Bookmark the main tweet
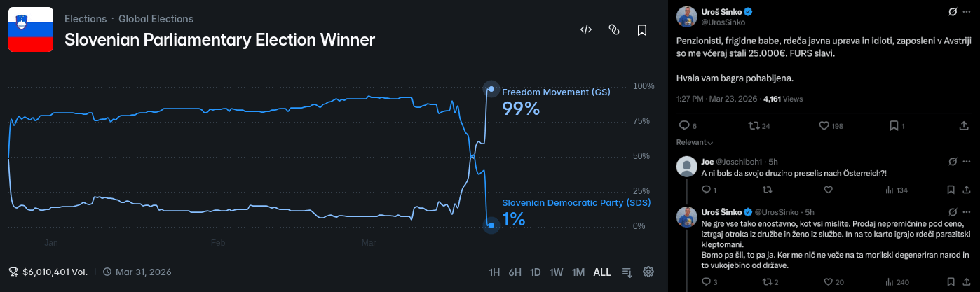The height and width of the screenshot is (292, 980). [894, 126]
